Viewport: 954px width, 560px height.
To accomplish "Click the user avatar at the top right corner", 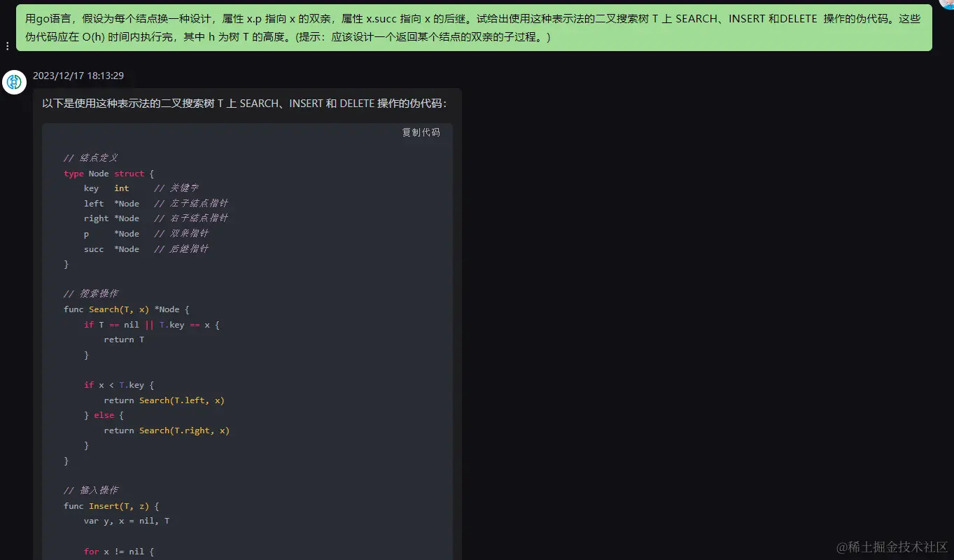I will [x=947, y=3].
